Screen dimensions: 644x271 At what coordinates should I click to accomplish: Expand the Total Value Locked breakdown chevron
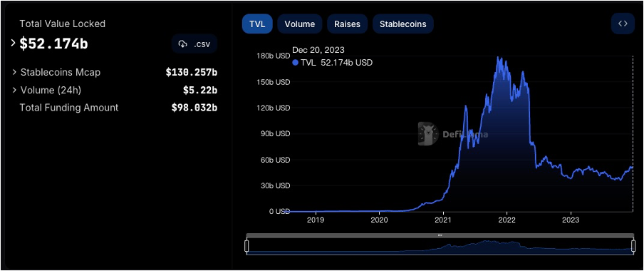[x=13, y=43]
